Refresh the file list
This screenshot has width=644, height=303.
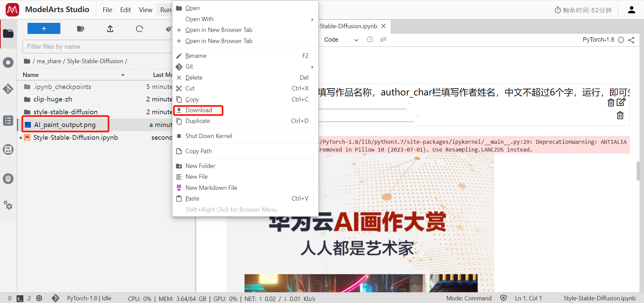pos(140,29)
